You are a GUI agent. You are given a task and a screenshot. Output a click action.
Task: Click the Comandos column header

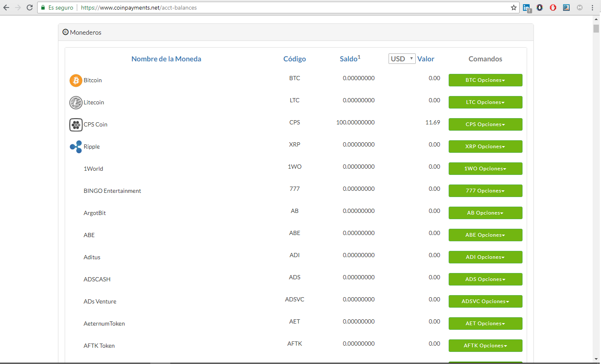click(x=485, y=59)
